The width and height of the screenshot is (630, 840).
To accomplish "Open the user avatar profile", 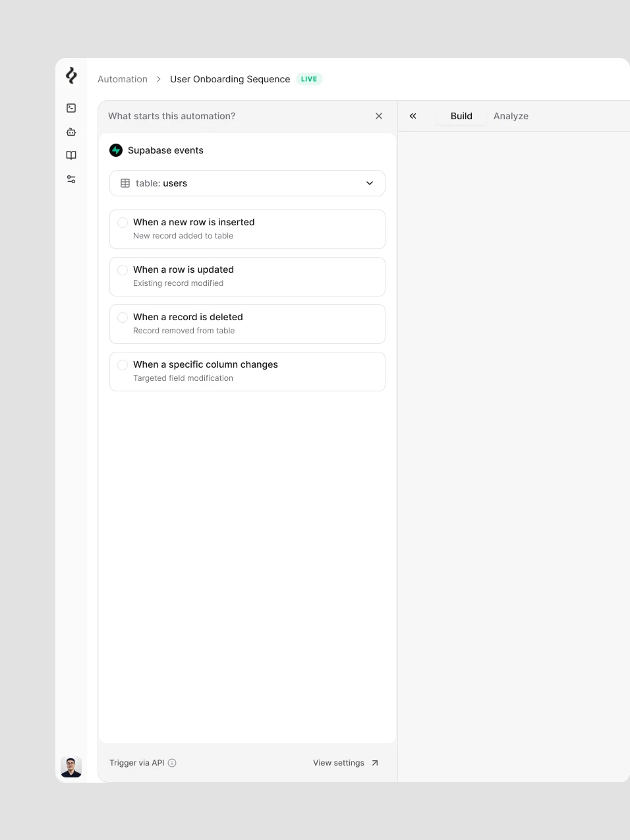I will tap(71, 767).
